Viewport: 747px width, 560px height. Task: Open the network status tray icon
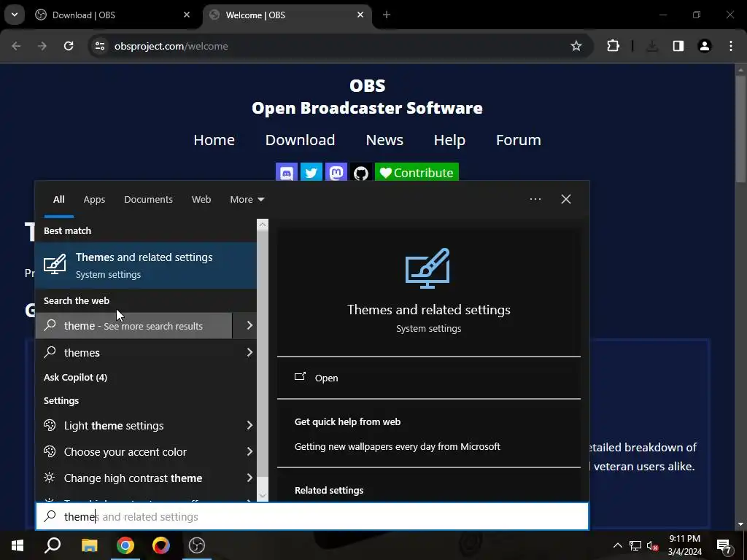coord(635,545)
